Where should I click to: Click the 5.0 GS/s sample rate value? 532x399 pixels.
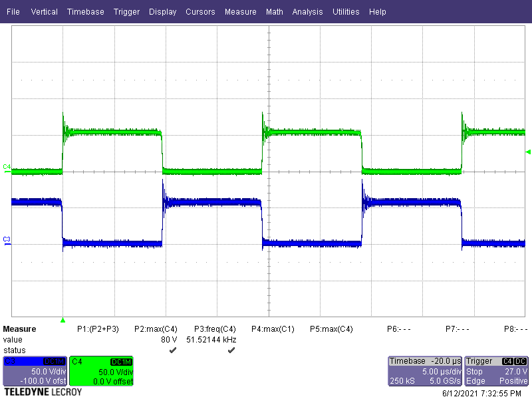point(445,381)
